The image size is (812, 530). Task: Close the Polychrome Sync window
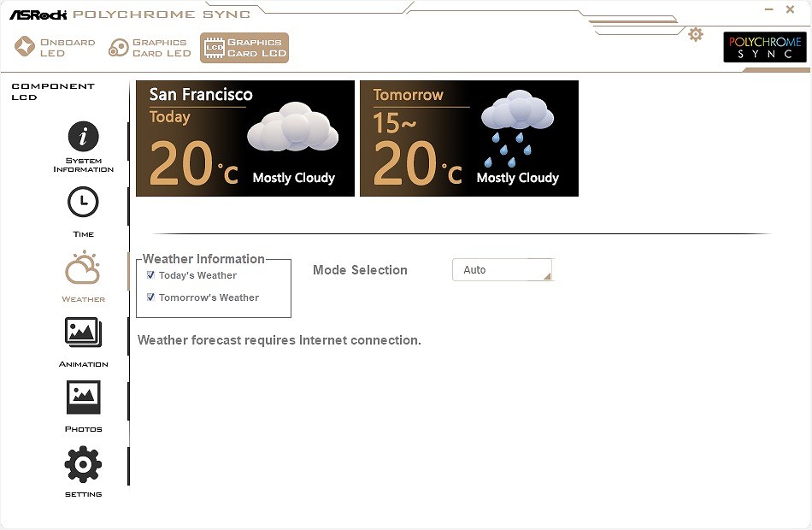pos(790,9)
